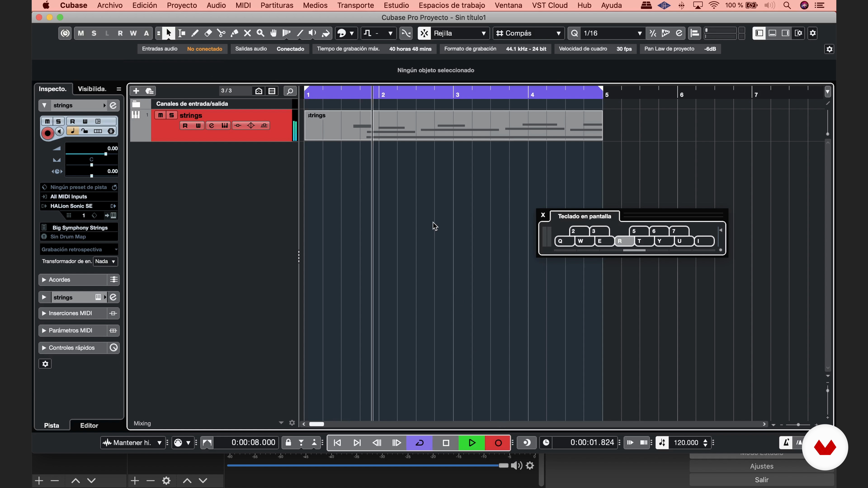This screenshot has height=488, width=868.
Task: Toggle the Cycle loop button on transport
Action: tap(420, 443)
